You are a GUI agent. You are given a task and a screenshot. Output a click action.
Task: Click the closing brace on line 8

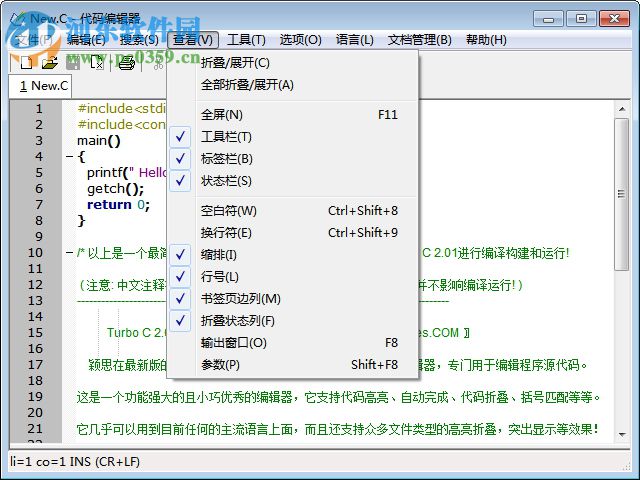point(81,221)
